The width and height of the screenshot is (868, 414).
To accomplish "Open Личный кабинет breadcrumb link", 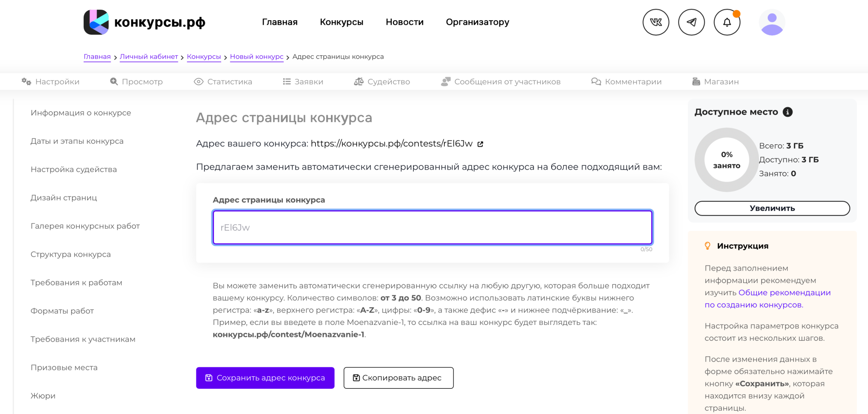I will tap(149, 57).
